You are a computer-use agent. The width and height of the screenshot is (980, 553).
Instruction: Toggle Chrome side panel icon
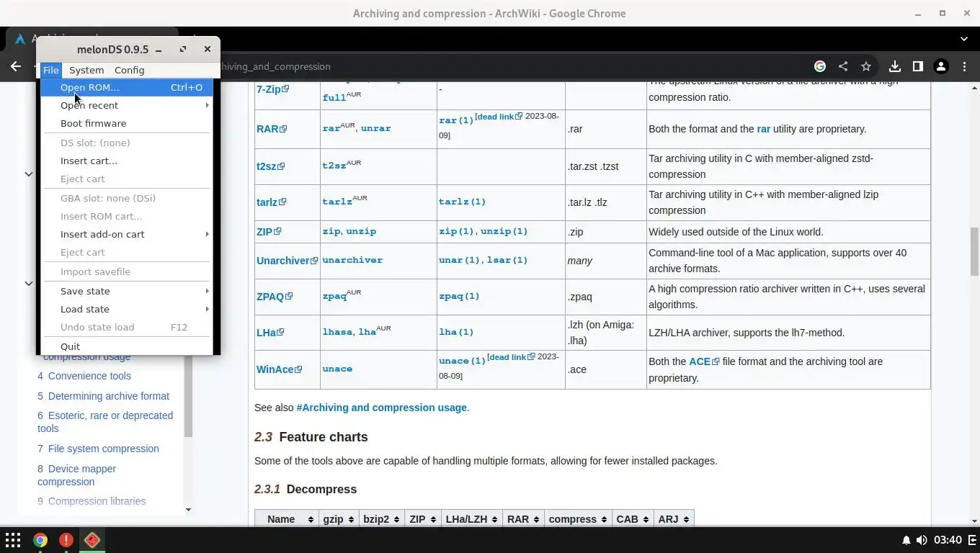coord(918,66)
